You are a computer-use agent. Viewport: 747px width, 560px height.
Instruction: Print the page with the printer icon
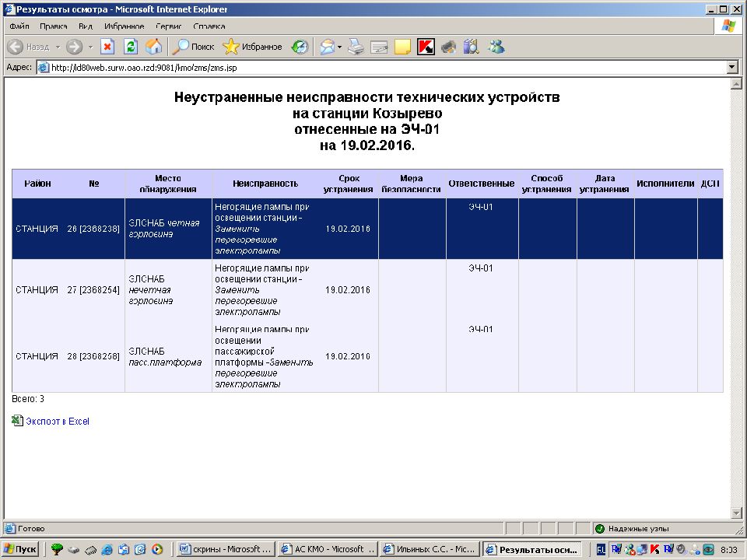[356, 47]
